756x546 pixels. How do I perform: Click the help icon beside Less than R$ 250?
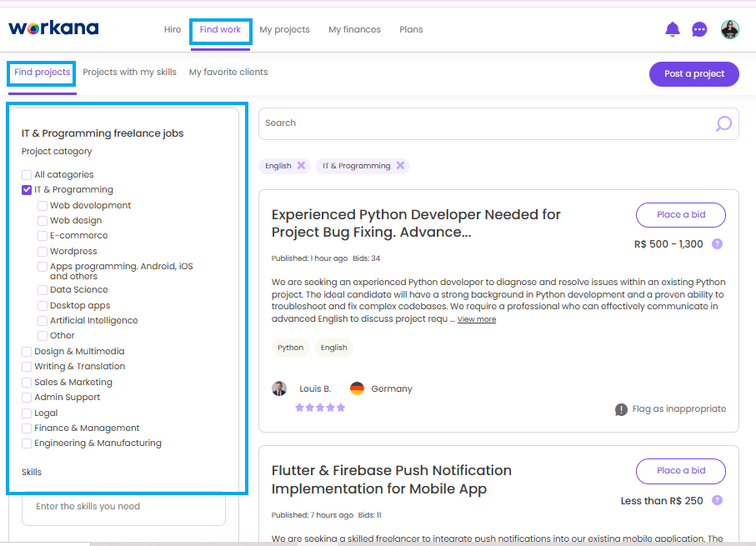pos(718,500)
